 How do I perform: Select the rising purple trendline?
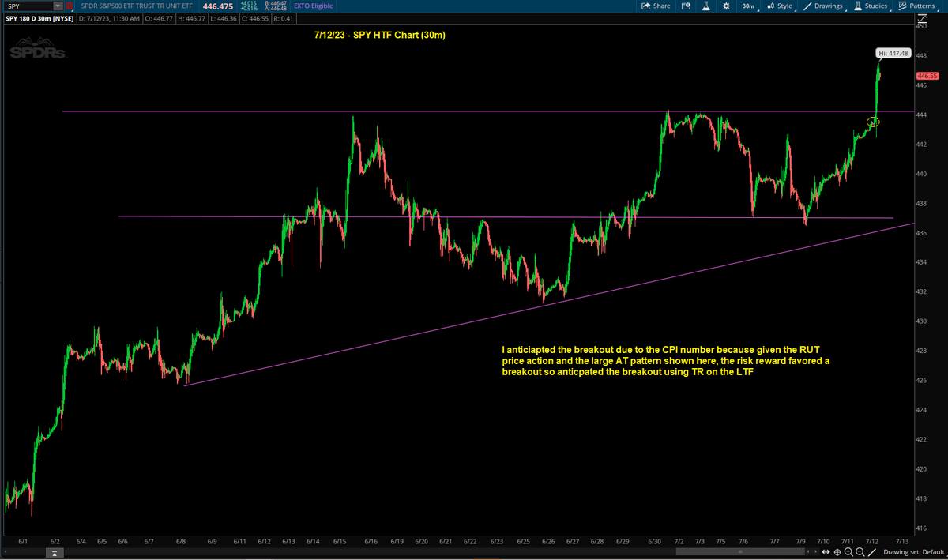[548, 305]
